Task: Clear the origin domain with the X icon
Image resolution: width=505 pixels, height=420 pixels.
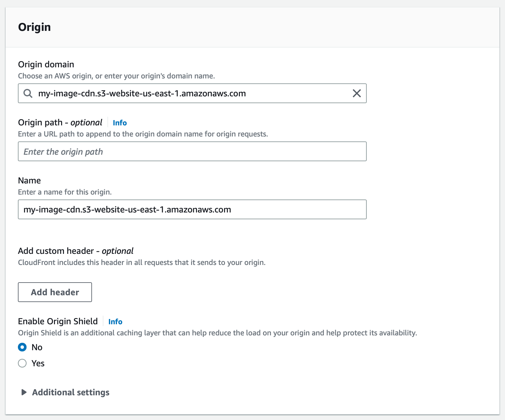Action: coord(357,93)
